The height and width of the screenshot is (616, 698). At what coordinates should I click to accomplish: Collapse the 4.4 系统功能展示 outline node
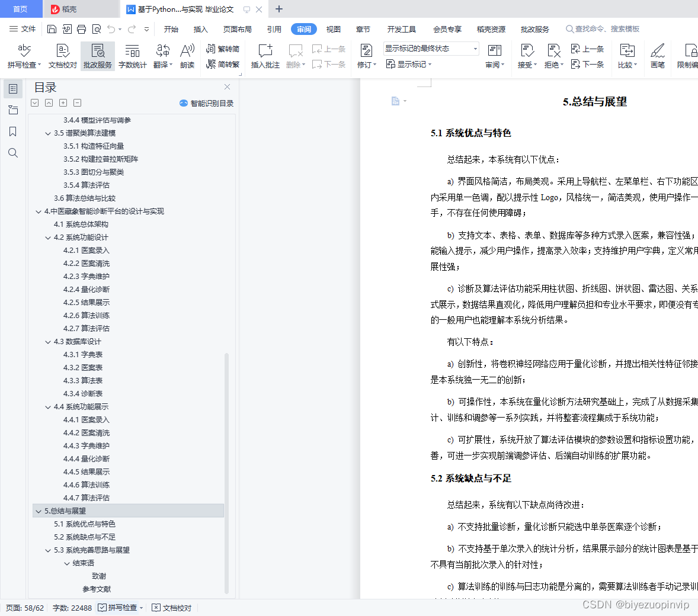(x=47, y=407)
